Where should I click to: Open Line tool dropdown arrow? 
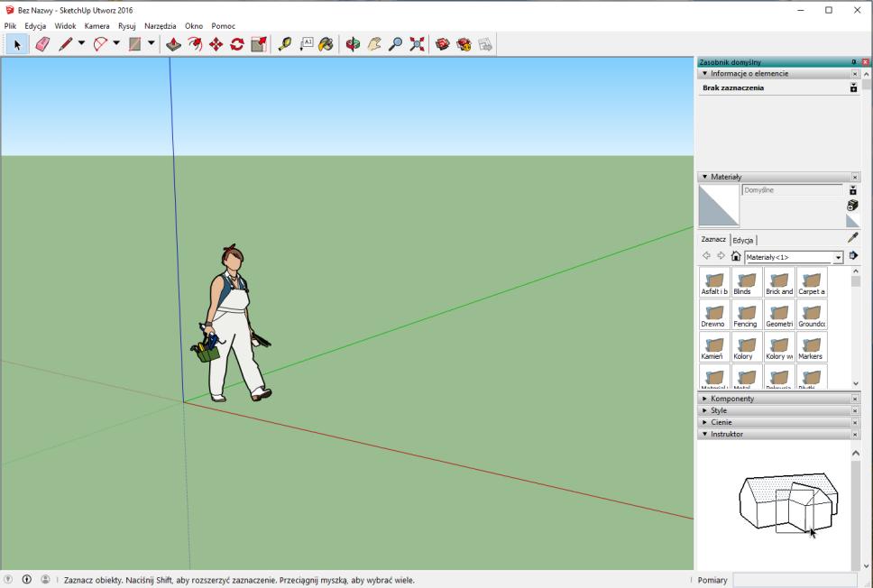pos(81,43)
